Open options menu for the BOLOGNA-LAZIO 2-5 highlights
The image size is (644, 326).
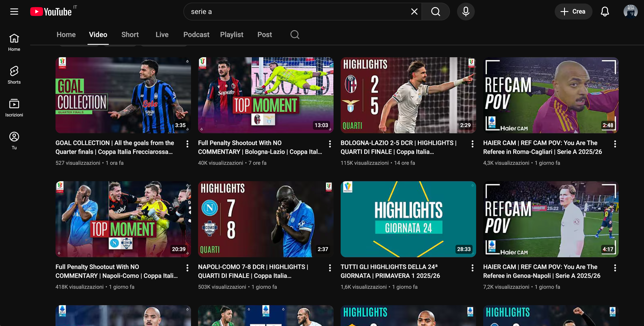pos(472,144)
